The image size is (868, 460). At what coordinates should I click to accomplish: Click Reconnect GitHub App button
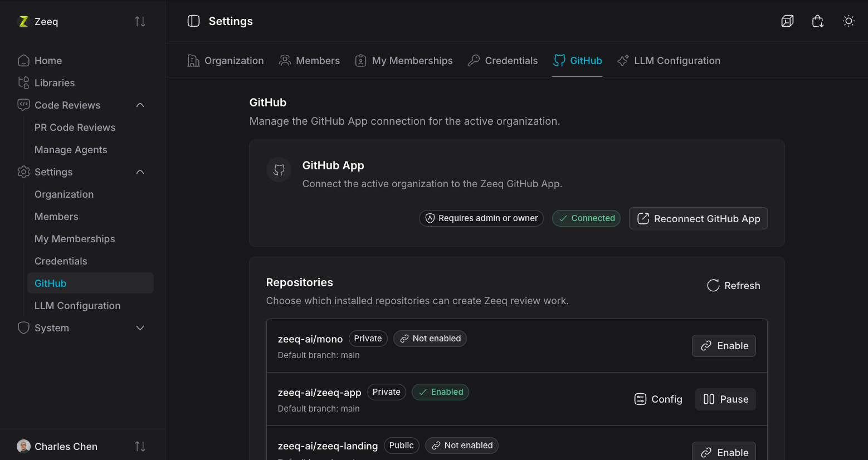coord(698,218)
